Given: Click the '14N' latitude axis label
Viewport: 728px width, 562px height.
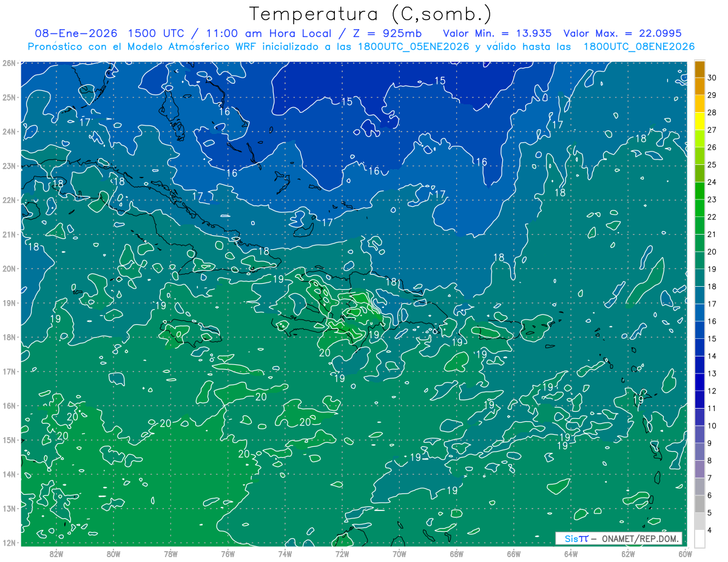Looking at the screenshot, I should coord(9,474).
